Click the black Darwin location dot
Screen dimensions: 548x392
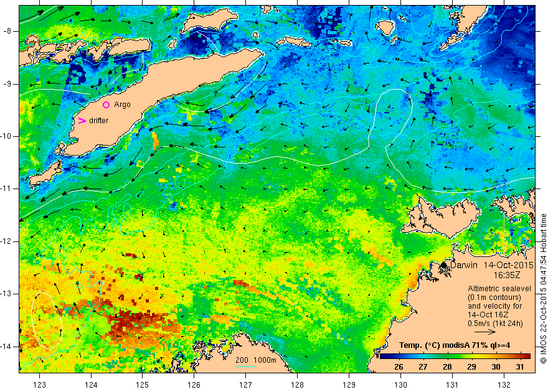tap(443, 265)
